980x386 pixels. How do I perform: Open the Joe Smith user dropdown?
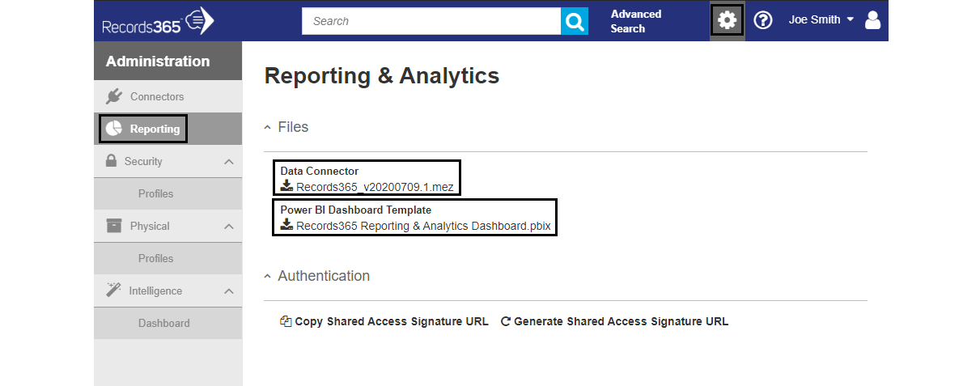tap(821, 20)
